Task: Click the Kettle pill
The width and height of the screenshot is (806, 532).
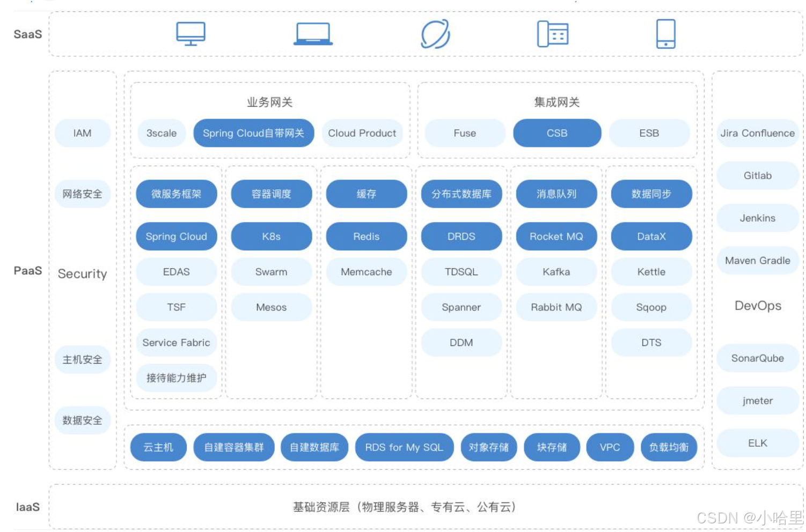Action: (651, 272)
